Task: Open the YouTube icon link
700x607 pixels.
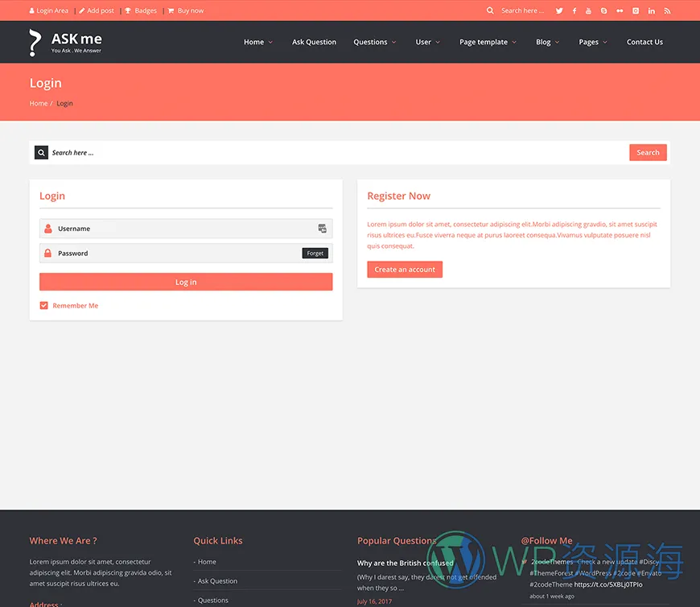Action: [x=589, y=10]
